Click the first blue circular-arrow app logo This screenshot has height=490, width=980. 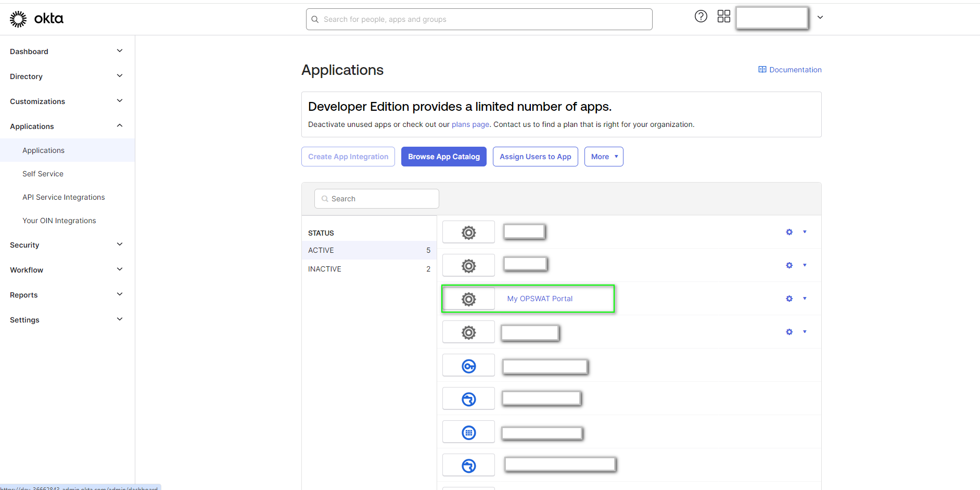(x=469, y=399)
